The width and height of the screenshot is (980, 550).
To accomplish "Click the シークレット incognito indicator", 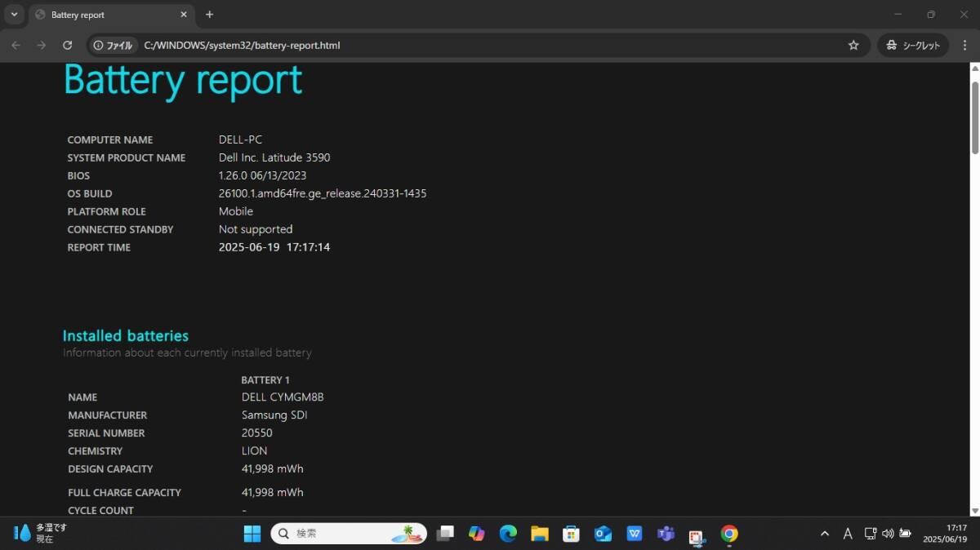I will [913, 45].
